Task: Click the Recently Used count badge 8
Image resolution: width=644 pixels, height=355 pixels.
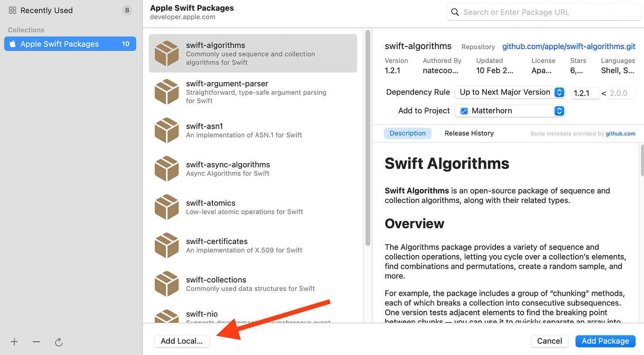Action: [x=127, y=10]
